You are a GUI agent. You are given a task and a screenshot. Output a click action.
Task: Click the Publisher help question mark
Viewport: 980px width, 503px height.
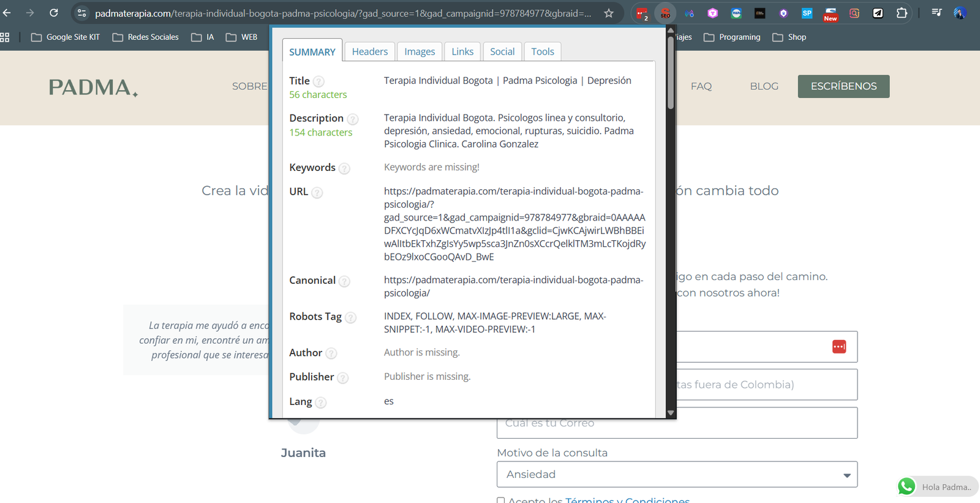click(342, 378)
